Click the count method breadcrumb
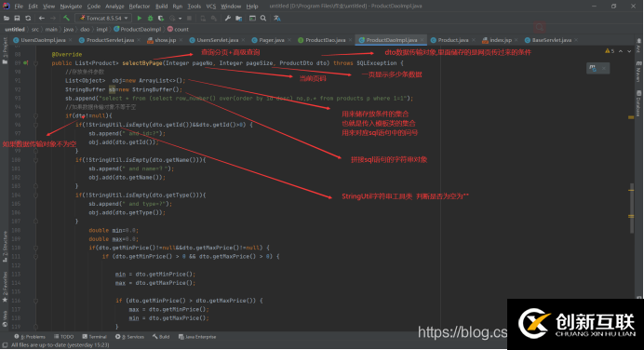This screenshot has width=644, height=350. point(179,29)
